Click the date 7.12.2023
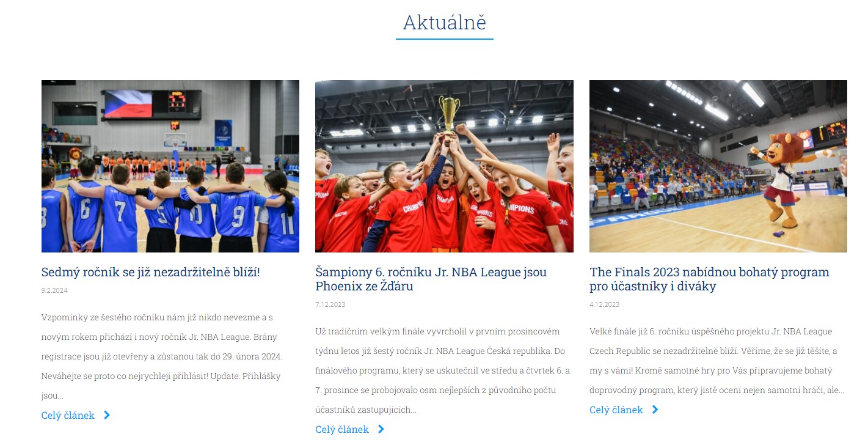This screenshot has height=442, width=868. click(x=330, y=304)
